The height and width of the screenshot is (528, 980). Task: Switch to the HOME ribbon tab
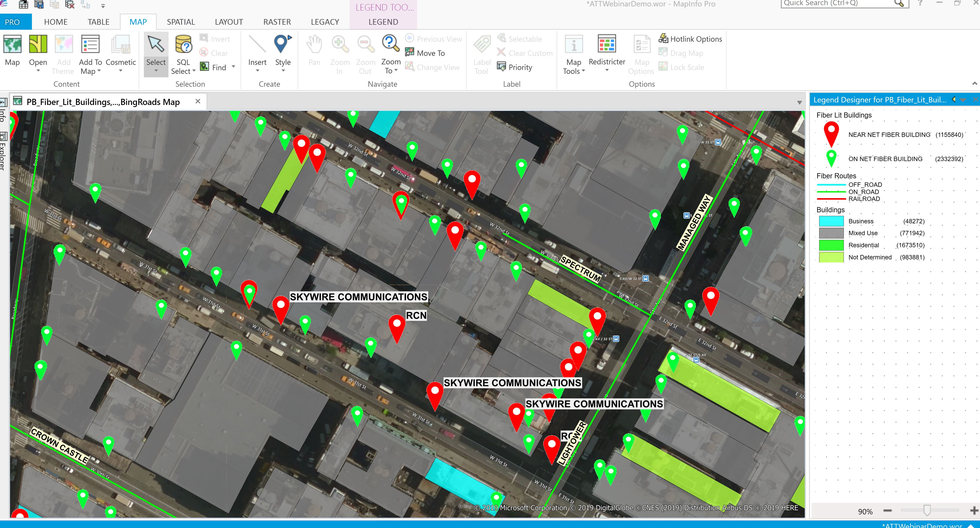(56, 22)
